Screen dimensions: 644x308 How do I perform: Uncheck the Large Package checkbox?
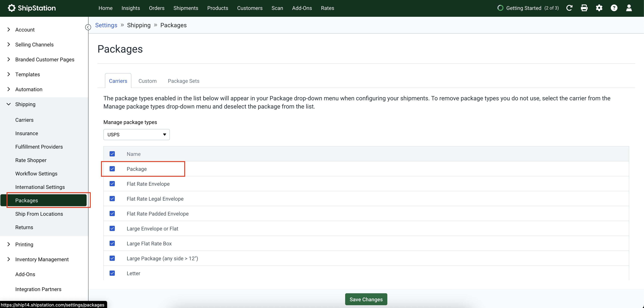(x=112, y=258)
